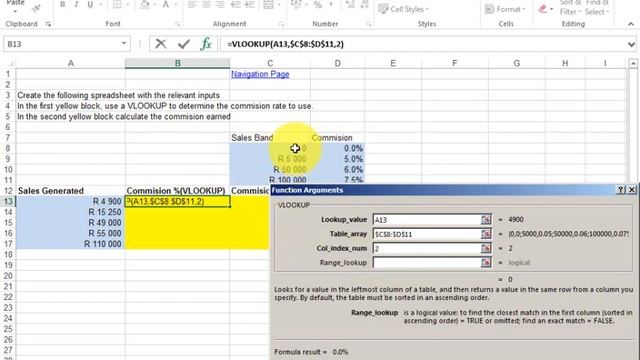Increase decimal places
This screenshot has height=360, width=640.
point(350,4)
